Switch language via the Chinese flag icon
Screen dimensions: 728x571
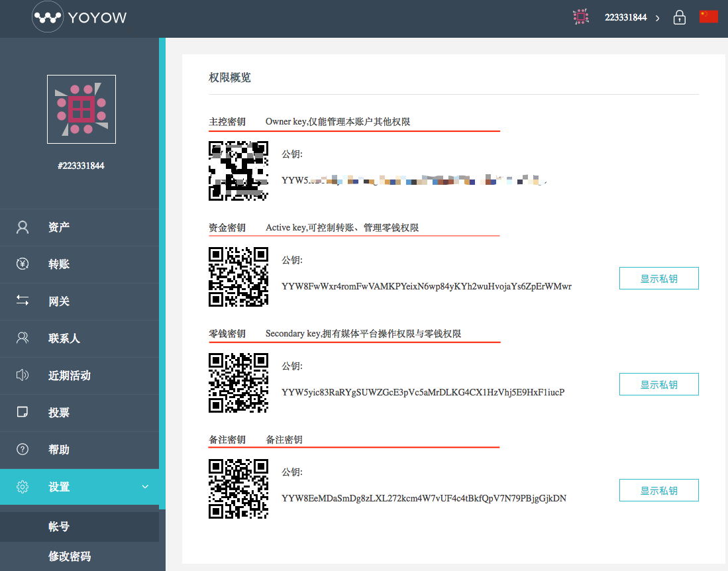[x=709, y=17]
